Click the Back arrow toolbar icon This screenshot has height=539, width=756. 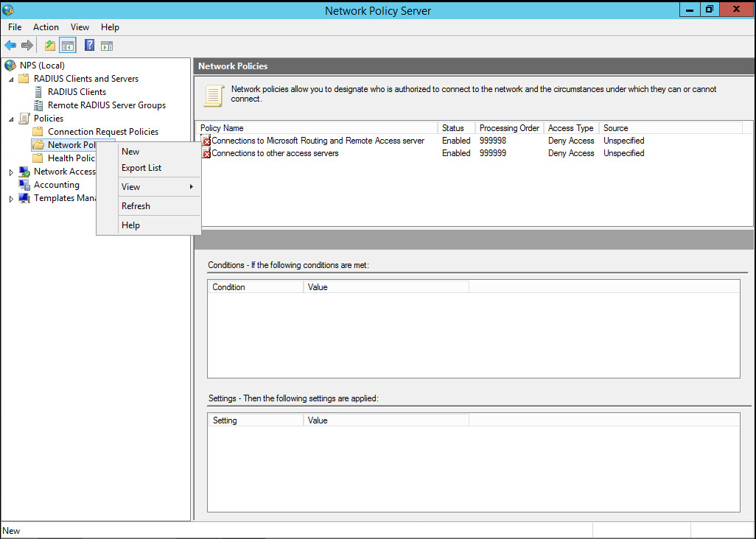pos(10,46)
